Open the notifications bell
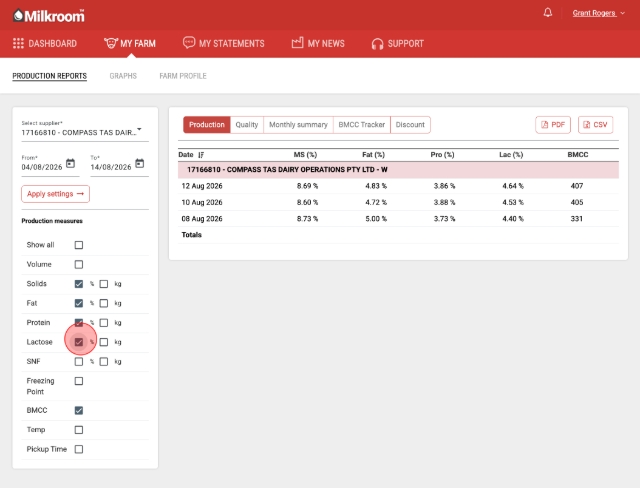The height and width of the screenshot is (488, 640). 548,13
